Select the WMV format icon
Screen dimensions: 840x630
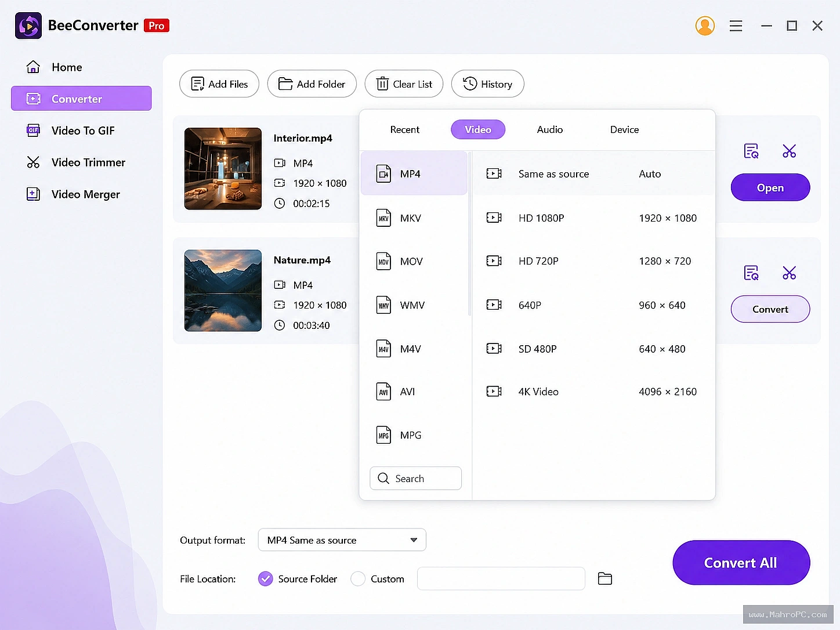[x=383, y=305]
